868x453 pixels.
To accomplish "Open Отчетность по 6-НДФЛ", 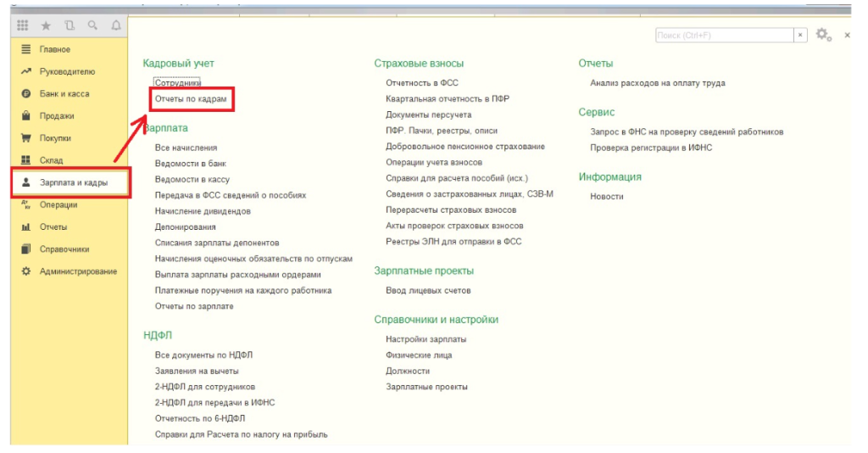I will (200, 418).
